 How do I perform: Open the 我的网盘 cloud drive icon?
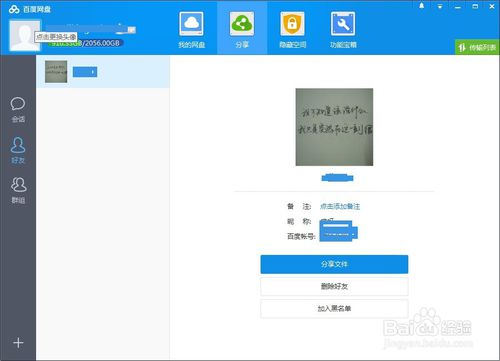[x=191, y=24]
